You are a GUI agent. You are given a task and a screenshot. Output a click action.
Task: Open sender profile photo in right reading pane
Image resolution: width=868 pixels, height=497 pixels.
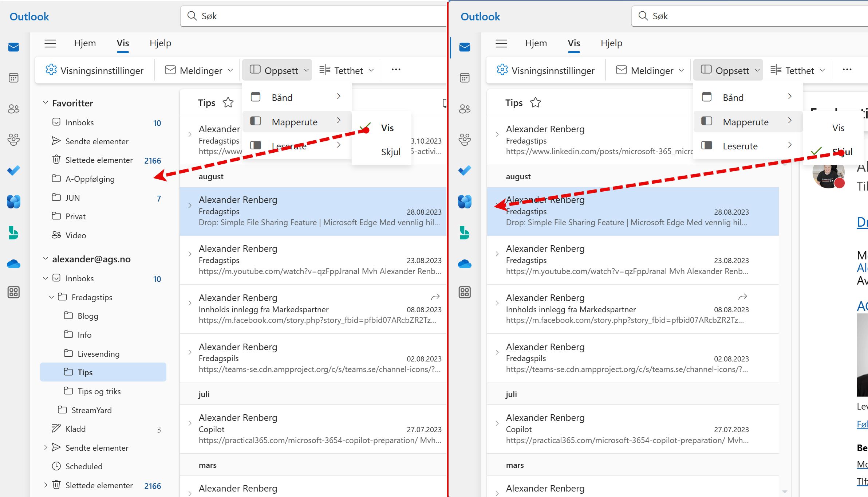(828, 176)
